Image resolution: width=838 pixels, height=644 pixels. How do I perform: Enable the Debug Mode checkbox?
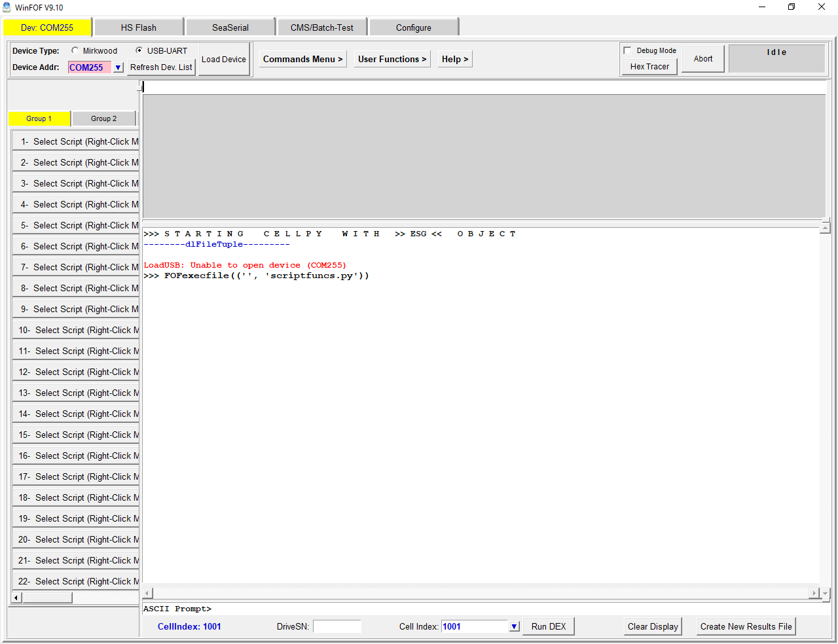pos(627,50)
